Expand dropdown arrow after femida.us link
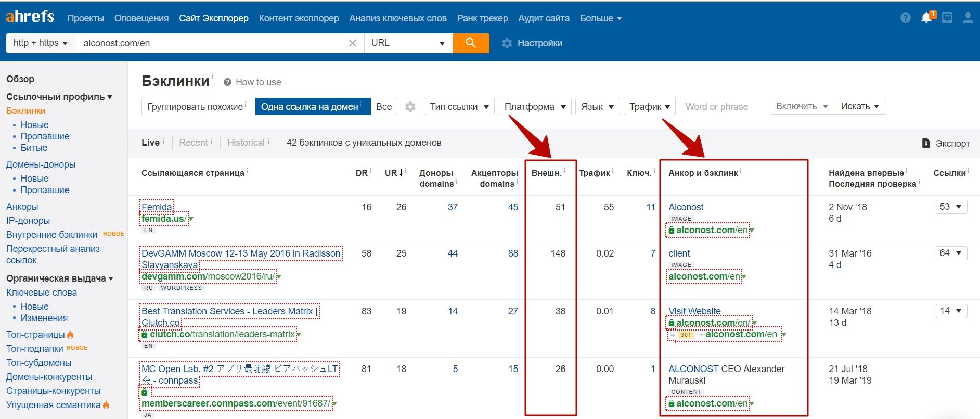Screen dimensions: 980x419 191,219
